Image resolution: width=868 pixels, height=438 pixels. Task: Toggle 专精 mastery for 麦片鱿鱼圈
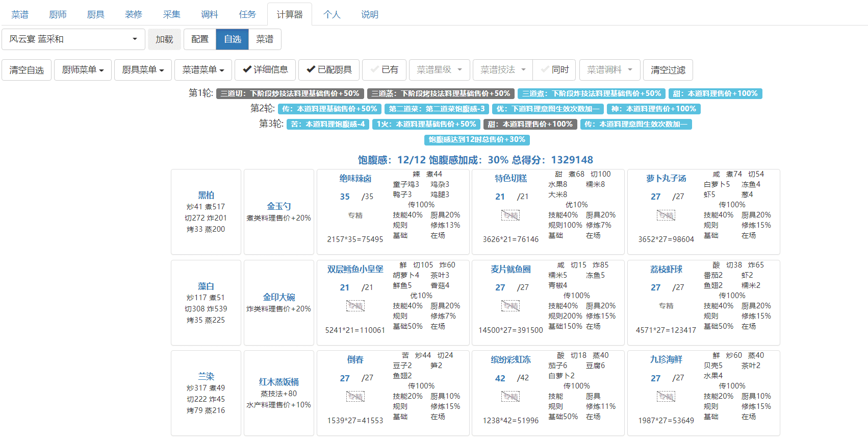tap(510, 306)
